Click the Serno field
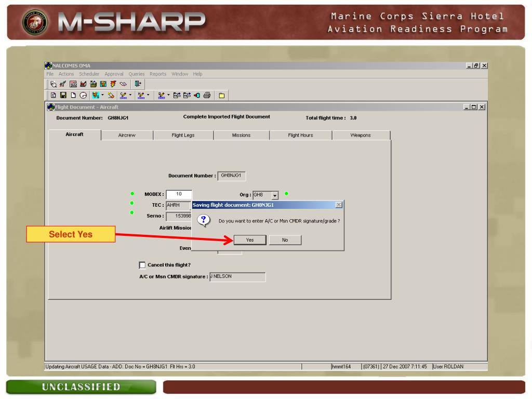This screenshot has height=399, width=532. (x=179, y=216)
